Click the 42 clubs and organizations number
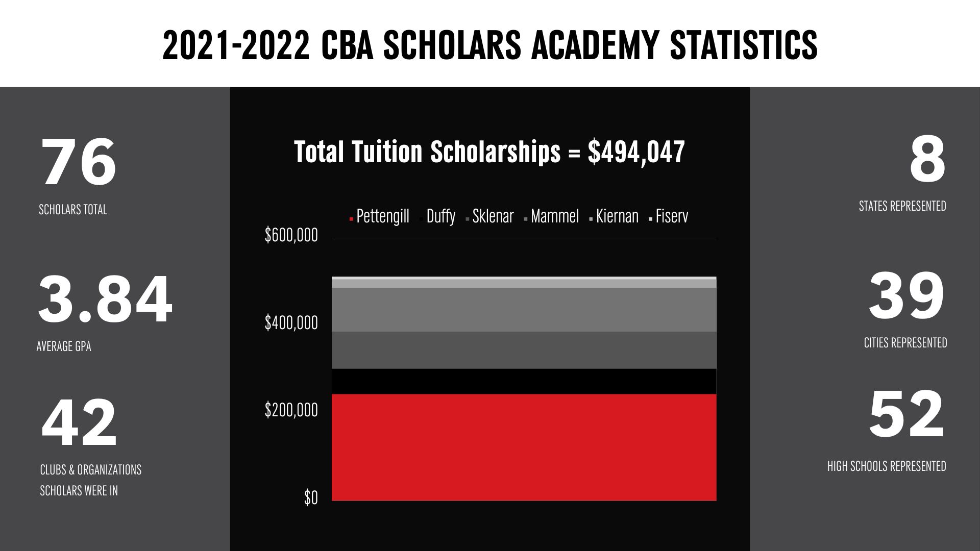The height and width of the screenshot is (551, 980). (x=79, y=423)
